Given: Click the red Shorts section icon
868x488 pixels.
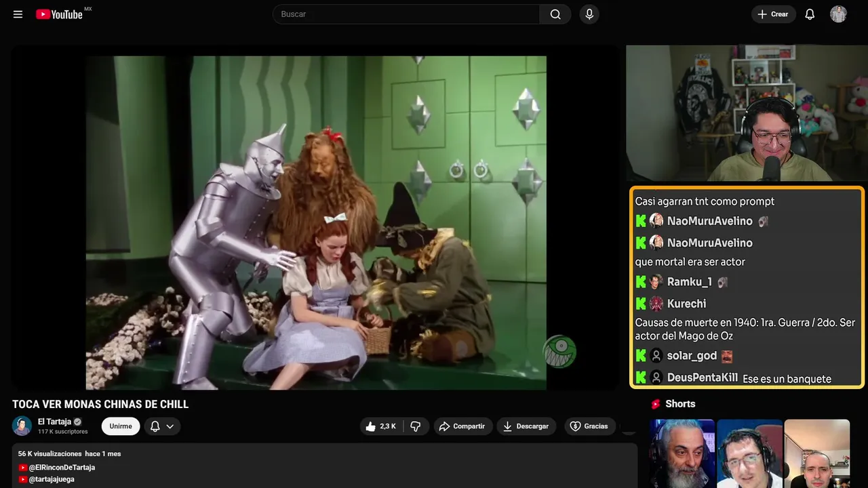Looking at the screenshot, I should coord(656,404).
